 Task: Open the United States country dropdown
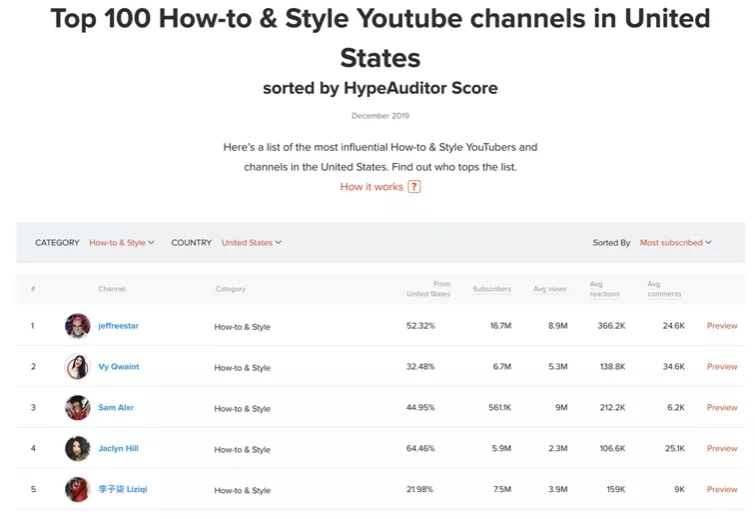point(251,243)
